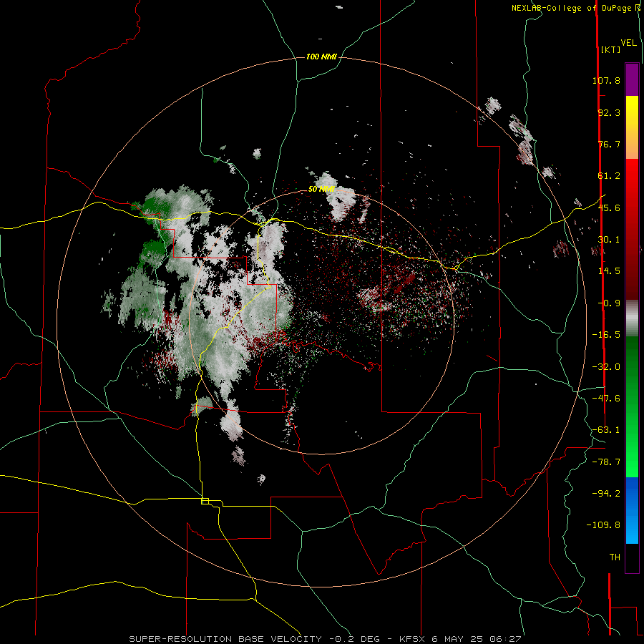Image resolution: width=644 pixels, height=644 pixels.
Task: Click the 76.7 velocity scale label
Action: pos(609,144)
